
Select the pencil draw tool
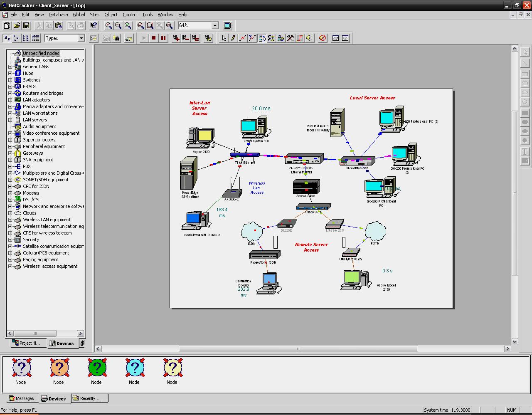click(233, 38)
